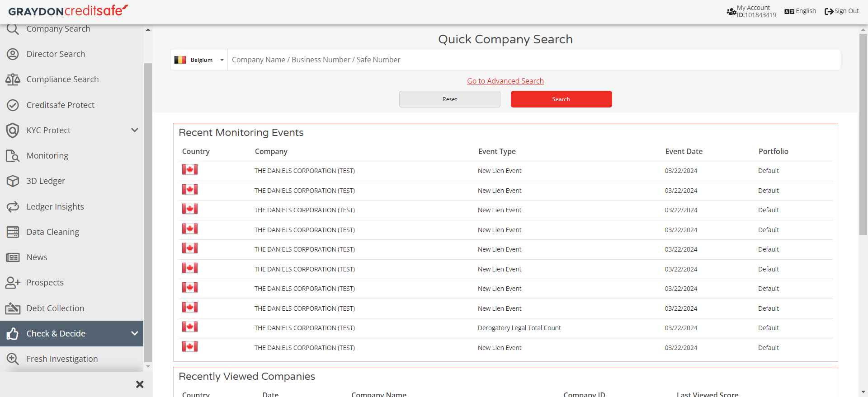
Task: Click the My Account users icon
Action: 731,12
